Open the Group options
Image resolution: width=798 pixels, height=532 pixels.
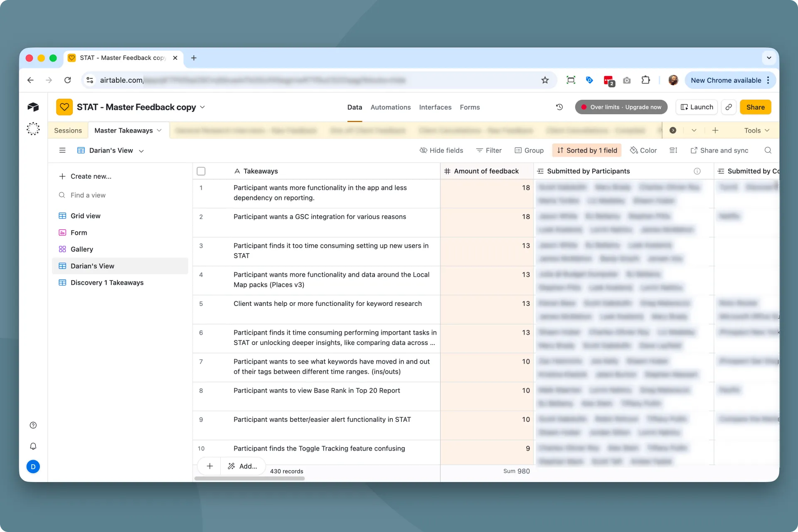pos(529,150)
